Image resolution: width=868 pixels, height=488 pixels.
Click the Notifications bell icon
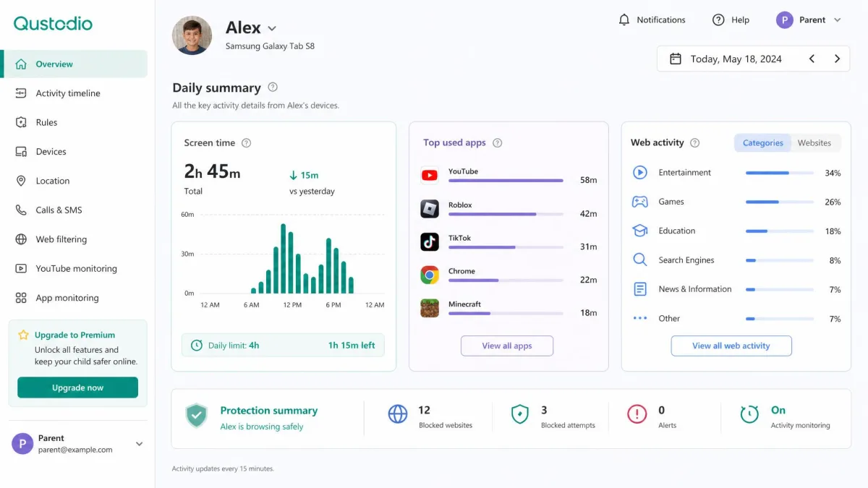point(624,20)
